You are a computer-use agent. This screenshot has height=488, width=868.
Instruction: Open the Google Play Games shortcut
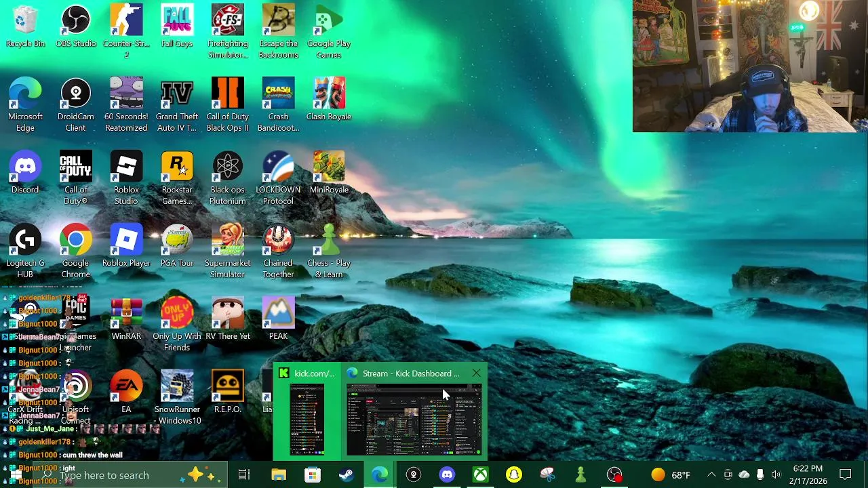[x=329, y=31]
